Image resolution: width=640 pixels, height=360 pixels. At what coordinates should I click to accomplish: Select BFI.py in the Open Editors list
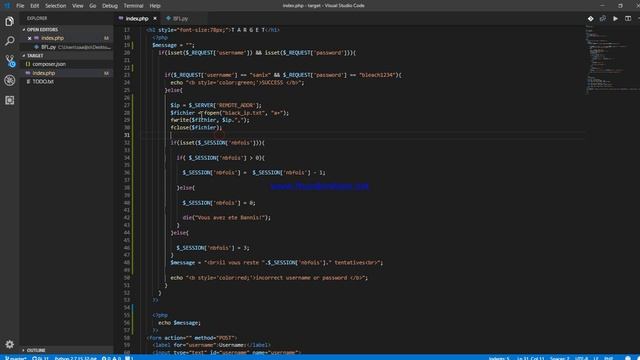point(67,47)
